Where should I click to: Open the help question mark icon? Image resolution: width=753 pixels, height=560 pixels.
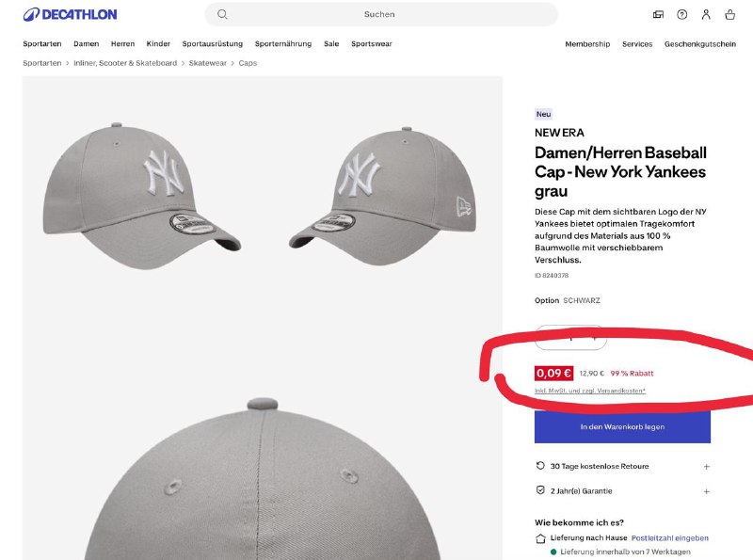point(682,14)
